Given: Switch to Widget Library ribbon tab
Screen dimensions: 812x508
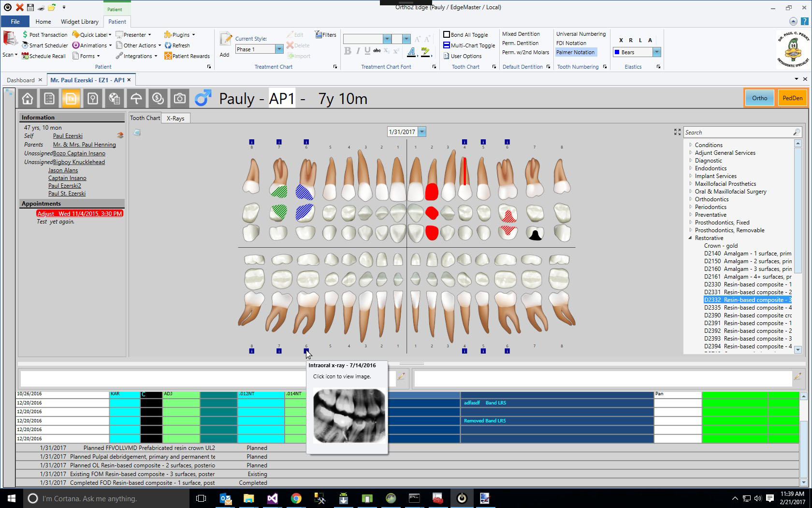Looking at the screenshot, I should [x=80, y=21].
